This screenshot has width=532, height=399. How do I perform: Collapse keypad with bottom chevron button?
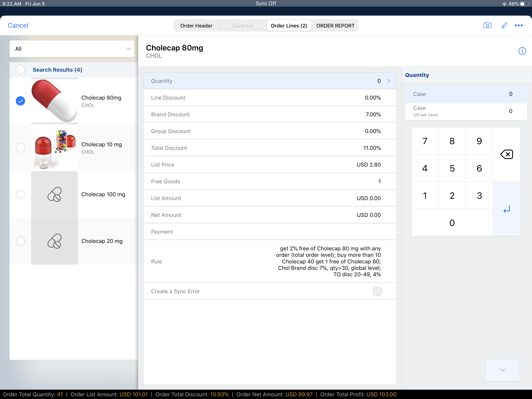point(502,370)
